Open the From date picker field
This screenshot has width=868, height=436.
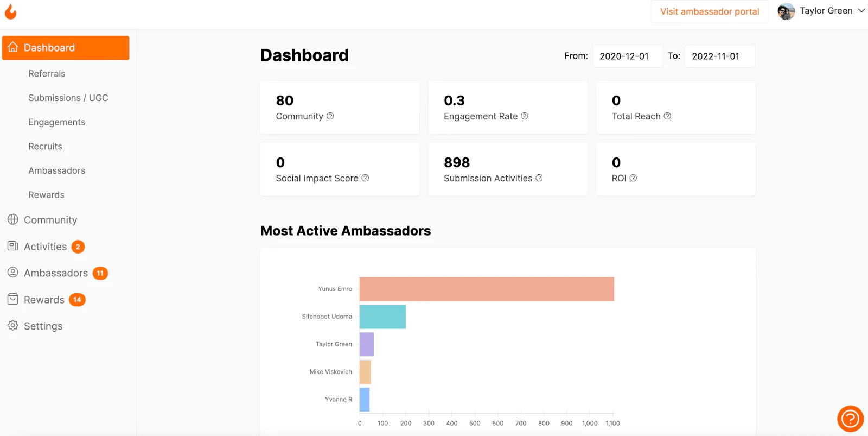tap(628, 56)
